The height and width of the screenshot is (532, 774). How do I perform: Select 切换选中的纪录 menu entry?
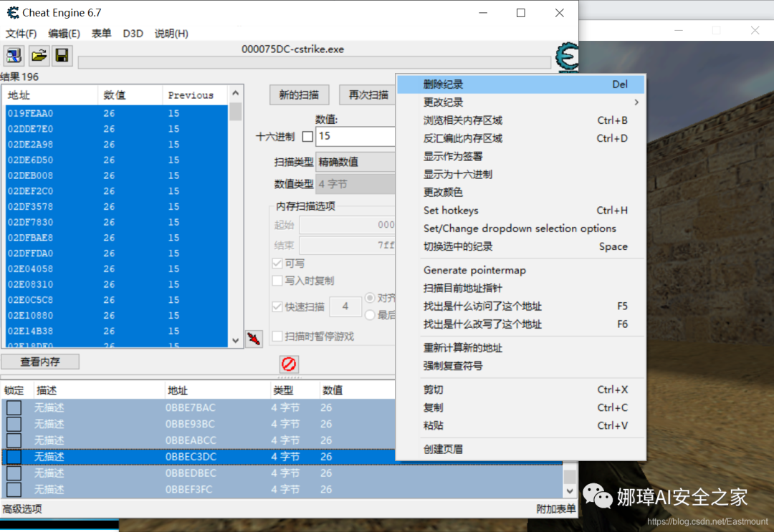pos(521,246)
